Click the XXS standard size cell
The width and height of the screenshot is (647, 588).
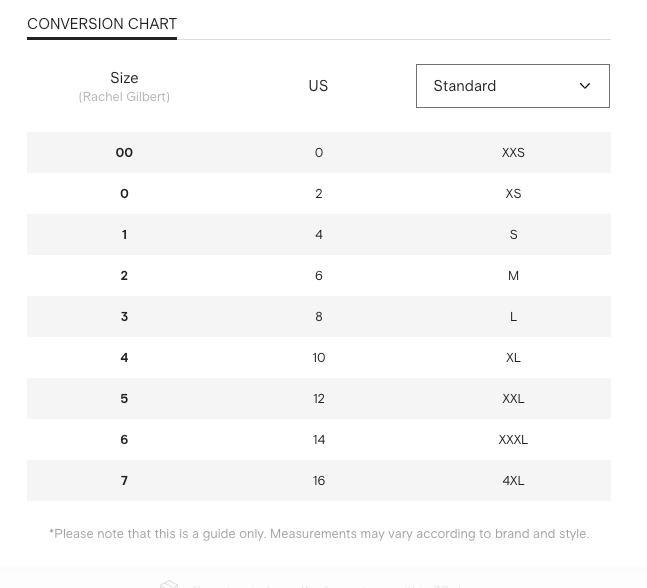pyautogui.click(x=513, y=153)
